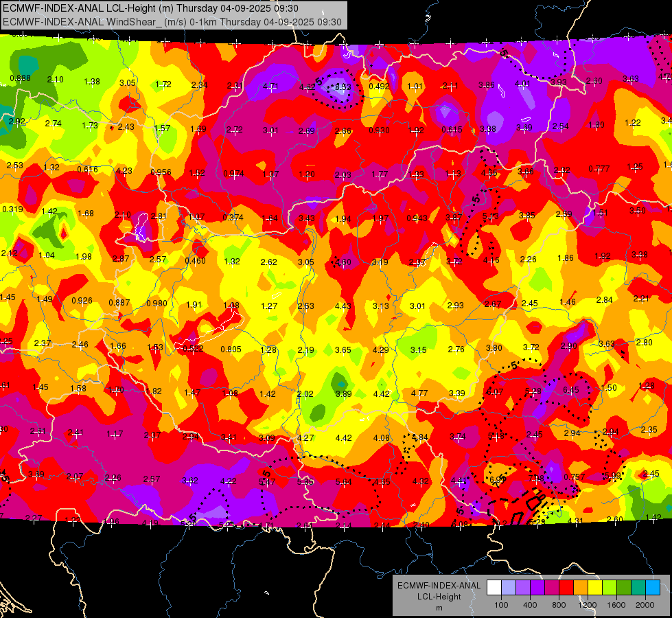Select the map value 0.956
The height and width of the screenshot is (618, 672).
point(161,172)
